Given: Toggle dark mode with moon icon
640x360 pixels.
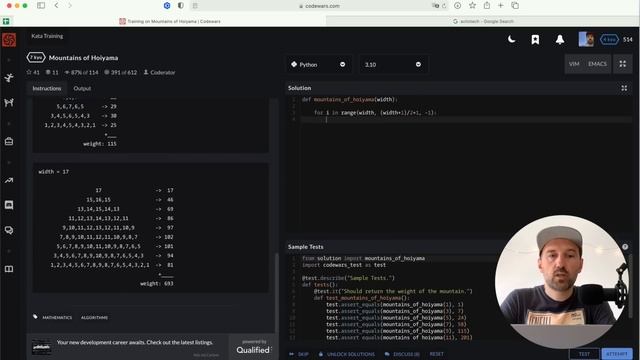Looking at the screenshot, I should click(511, 39).
